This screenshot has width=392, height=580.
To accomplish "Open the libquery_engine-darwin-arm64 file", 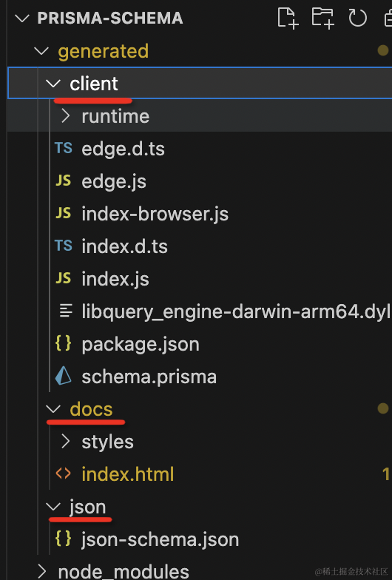I will coord(236,311).
